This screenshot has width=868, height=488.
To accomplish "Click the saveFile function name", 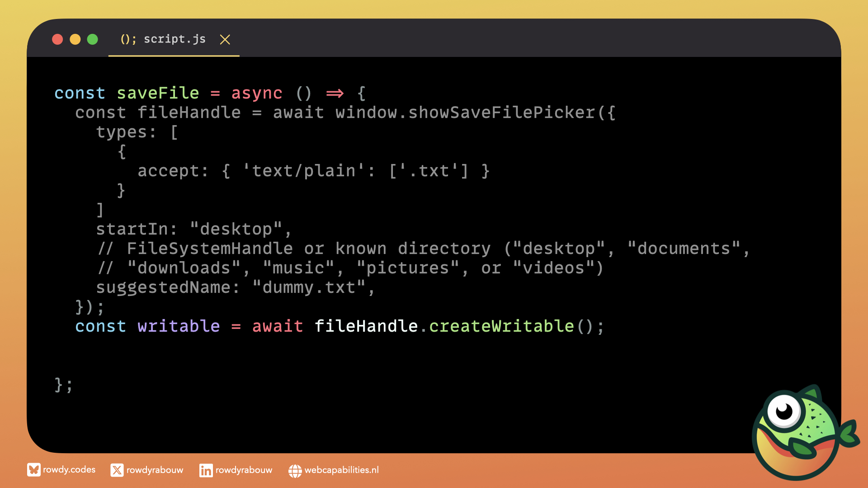I will 158,93.
